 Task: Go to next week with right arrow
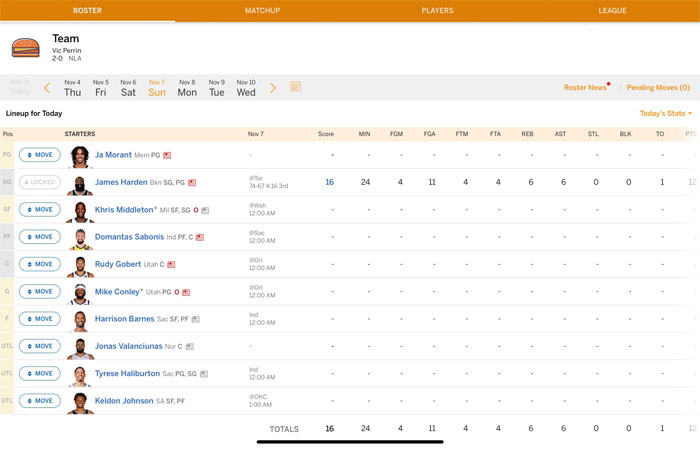273,88
